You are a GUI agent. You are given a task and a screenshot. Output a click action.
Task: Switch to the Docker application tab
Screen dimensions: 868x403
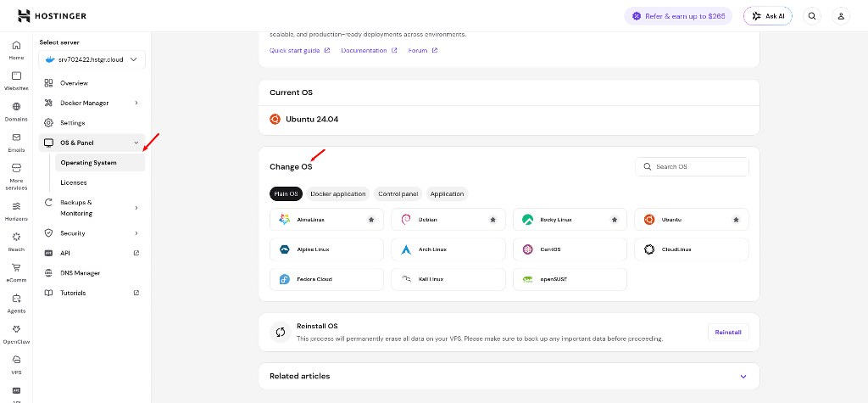point(338,194)
